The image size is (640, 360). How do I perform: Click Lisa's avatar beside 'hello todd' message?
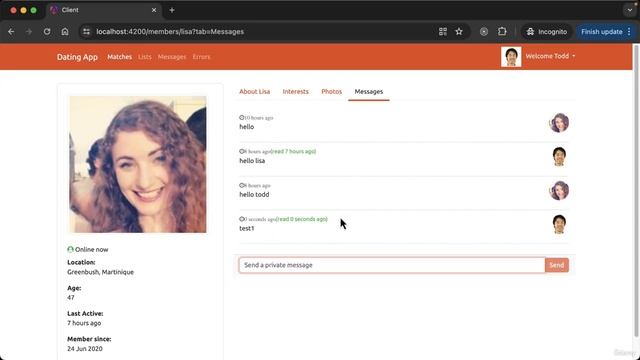[x=559, y=190]
